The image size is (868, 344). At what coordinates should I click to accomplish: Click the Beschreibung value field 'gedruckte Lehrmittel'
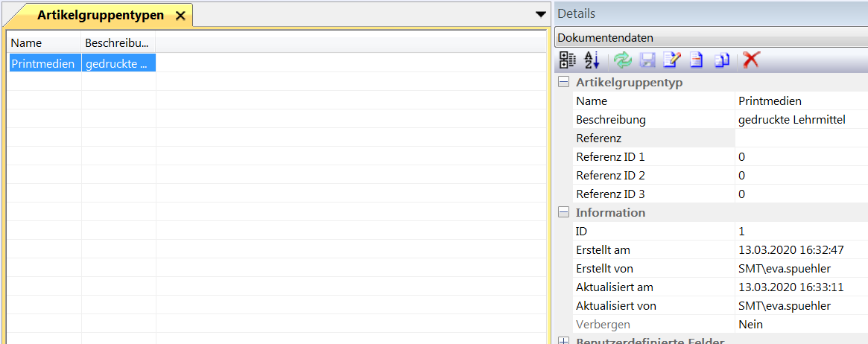click(791, 120)
